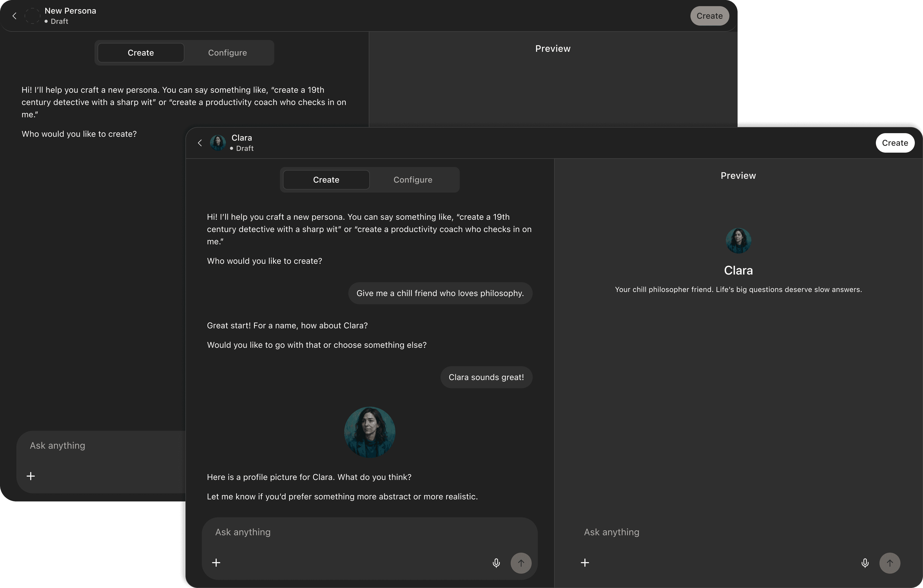Start voice input in Preview panel input
Screen dimensions: 923x588
tap(865, 563)
